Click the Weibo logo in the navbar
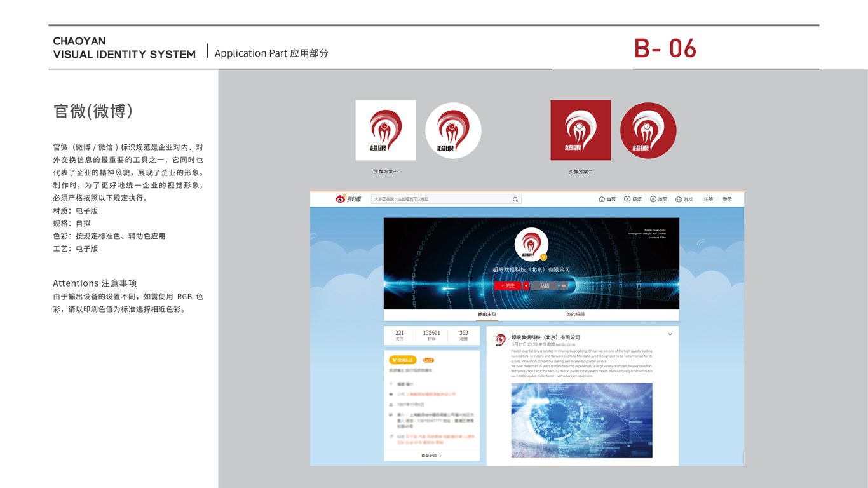Viewport: 868px width, 488px height. (x=348, y=199)
